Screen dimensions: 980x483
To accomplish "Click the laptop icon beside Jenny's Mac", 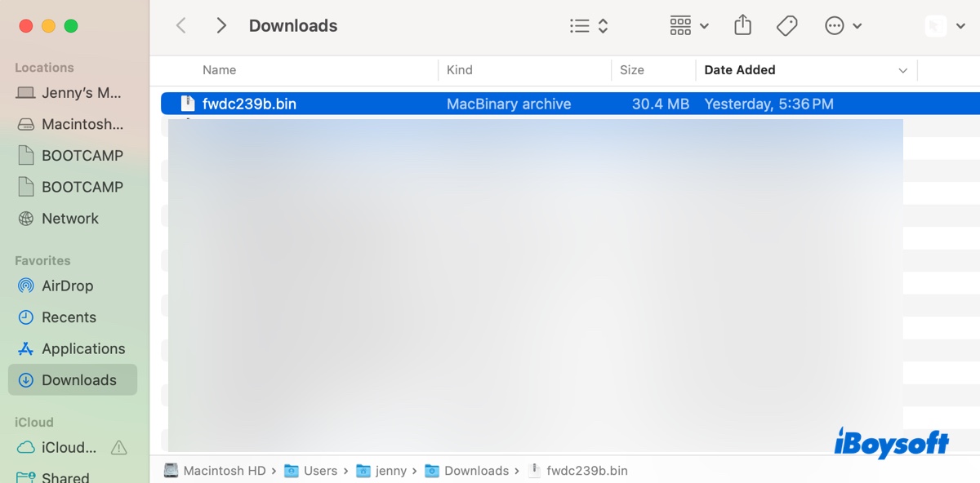I will (26, 93).
